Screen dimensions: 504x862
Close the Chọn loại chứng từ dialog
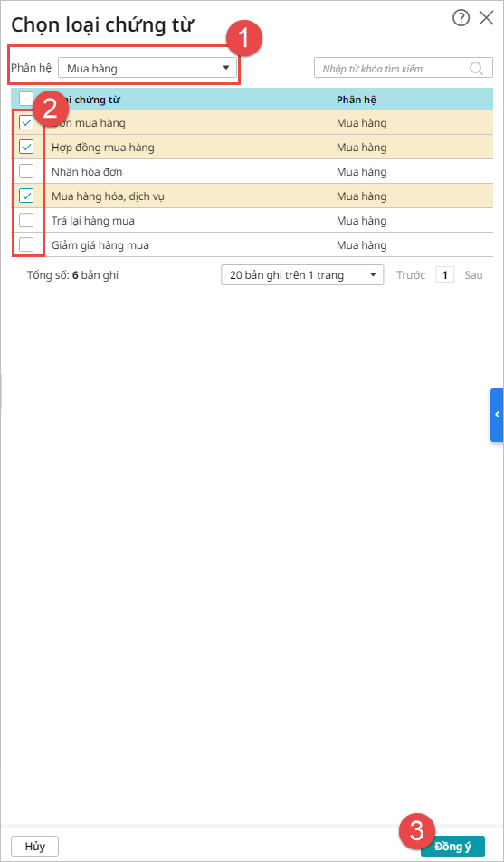pos(487,18)
